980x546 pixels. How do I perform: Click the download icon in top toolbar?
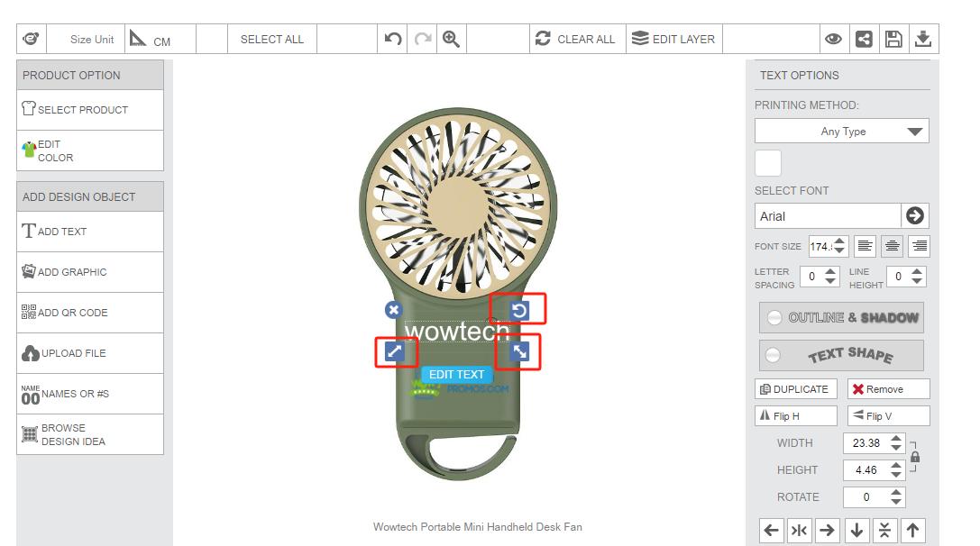point(922,39)
